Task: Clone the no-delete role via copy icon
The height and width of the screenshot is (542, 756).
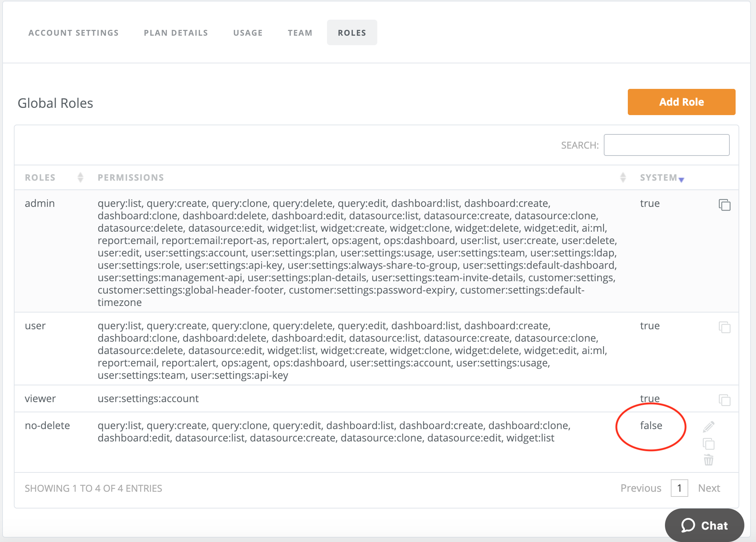Action: (708, 444)
